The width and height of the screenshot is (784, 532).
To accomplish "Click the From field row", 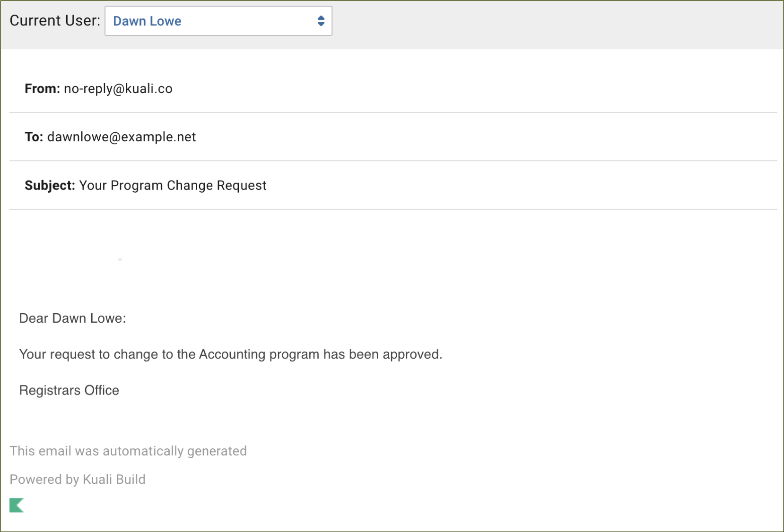I will point(98,88).
